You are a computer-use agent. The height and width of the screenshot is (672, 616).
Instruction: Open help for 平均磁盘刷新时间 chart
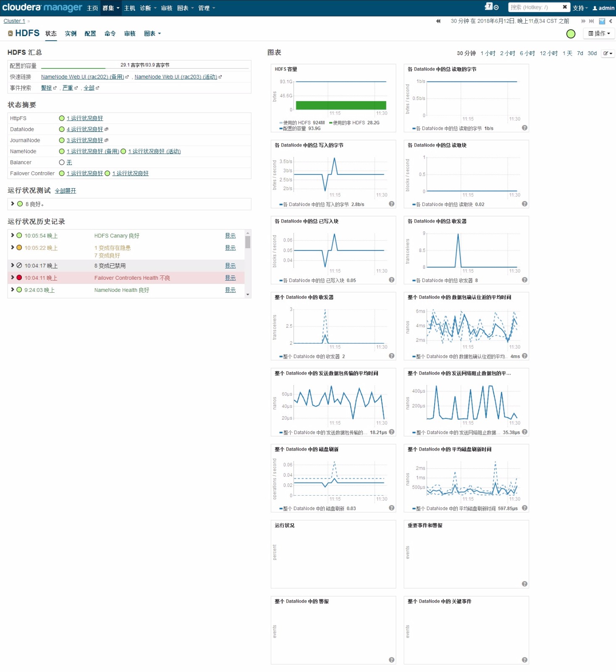[524, 508]
